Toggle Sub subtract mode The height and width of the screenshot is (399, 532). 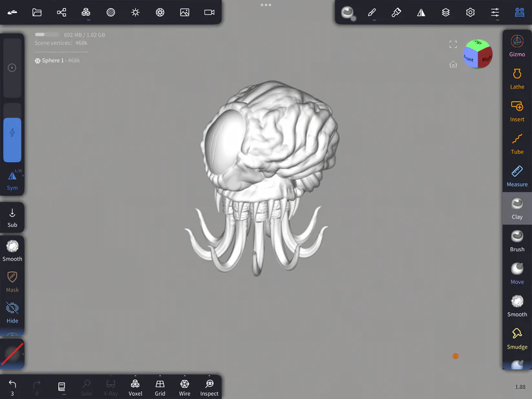tap(12, 218)
